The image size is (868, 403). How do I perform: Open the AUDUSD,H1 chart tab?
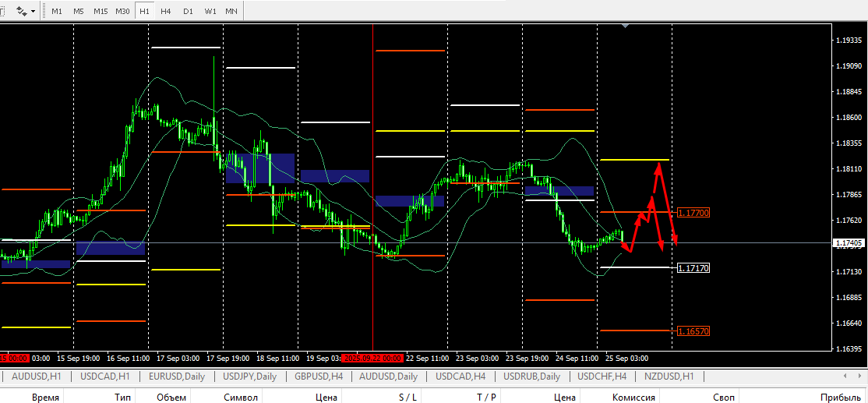point(36,376)
